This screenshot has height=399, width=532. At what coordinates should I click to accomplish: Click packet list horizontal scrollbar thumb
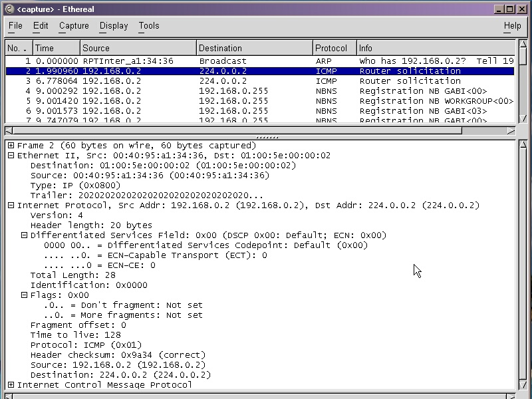tap(237, 131)
